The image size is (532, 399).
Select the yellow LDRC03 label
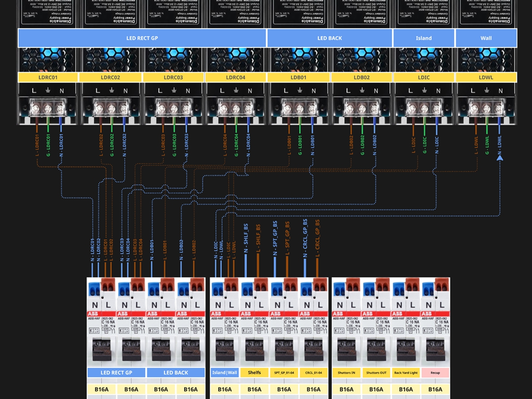(173, 77)
